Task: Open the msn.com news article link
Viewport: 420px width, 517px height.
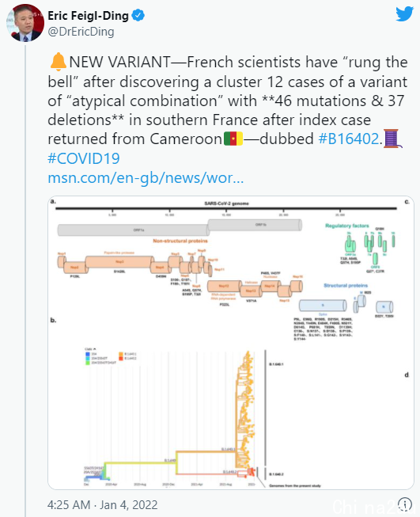Action: point(146,177)
